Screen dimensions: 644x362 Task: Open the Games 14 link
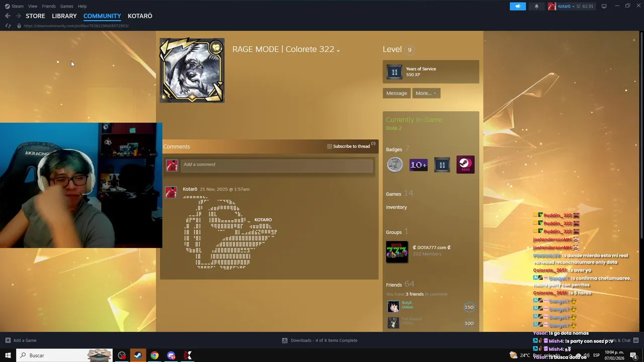[x=399, y=194]
